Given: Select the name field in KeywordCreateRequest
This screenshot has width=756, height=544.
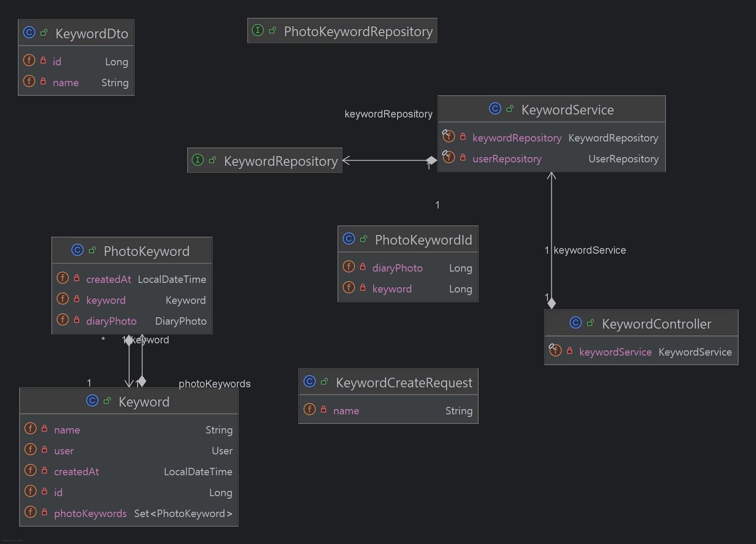Looking at the screenshot, I should 346,411.
